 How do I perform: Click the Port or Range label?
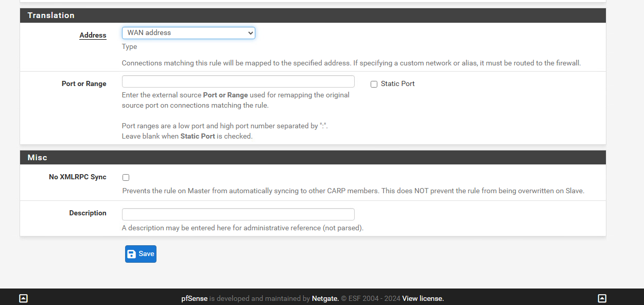84,83
